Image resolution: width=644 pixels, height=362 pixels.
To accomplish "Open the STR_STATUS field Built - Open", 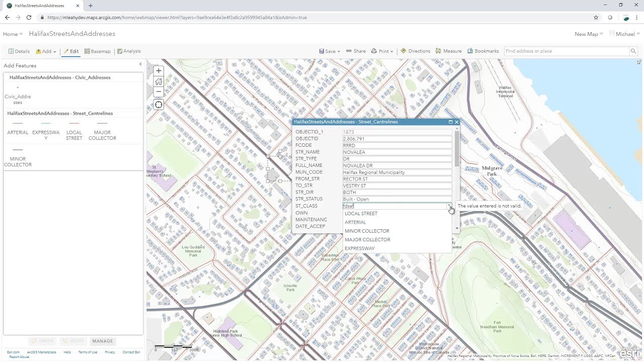I will coord(397,199).
